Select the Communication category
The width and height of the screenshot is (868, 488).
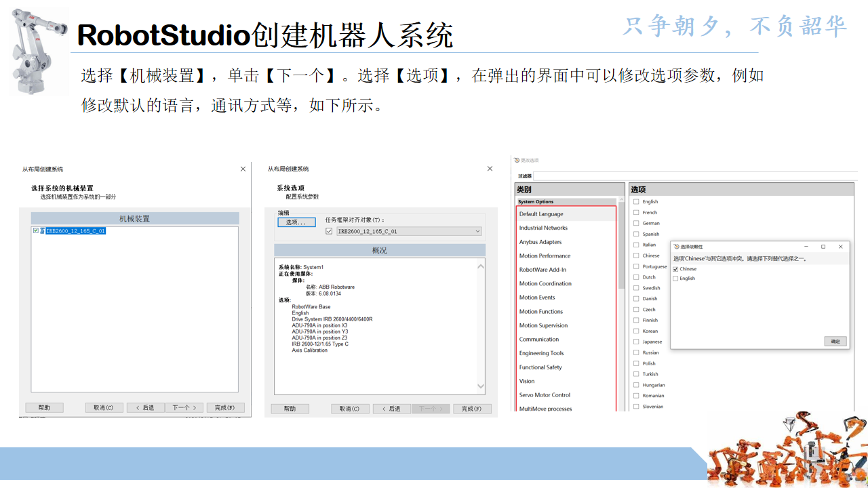pyautogui.click(x=538, y=339)
